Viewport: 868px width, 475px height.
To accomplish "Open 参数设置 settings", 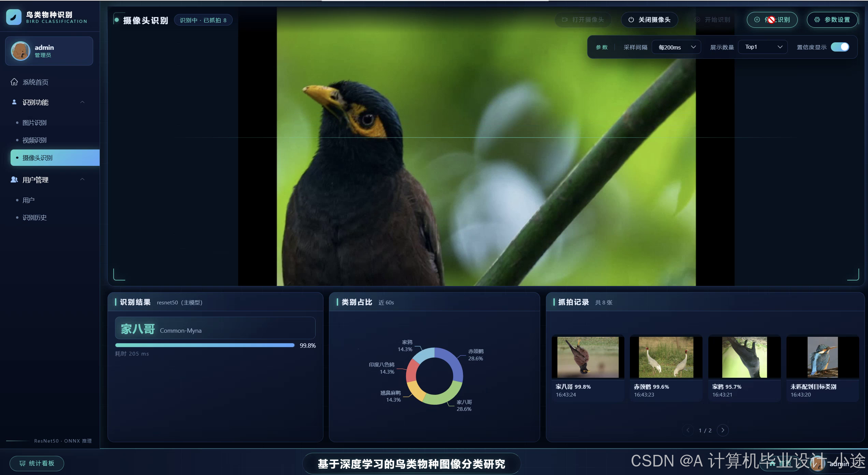I will pyautogui.click(x=833, y=20).
